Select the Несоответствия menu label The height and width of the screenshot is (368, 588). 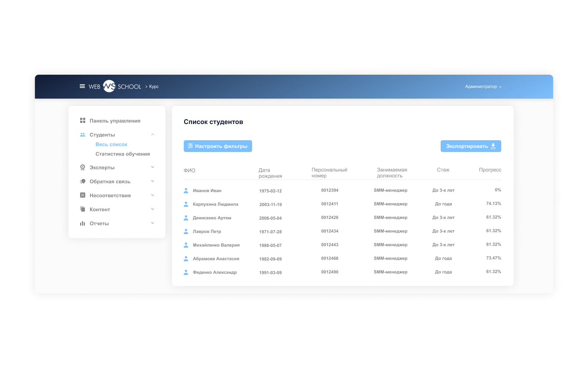pyautogui.click(x=110, y=195)
